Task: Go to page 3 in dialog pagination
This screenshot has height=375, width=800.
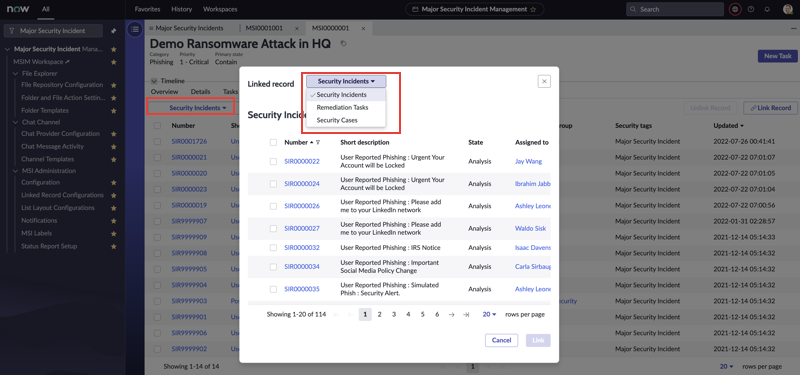Action: (394, 315)
